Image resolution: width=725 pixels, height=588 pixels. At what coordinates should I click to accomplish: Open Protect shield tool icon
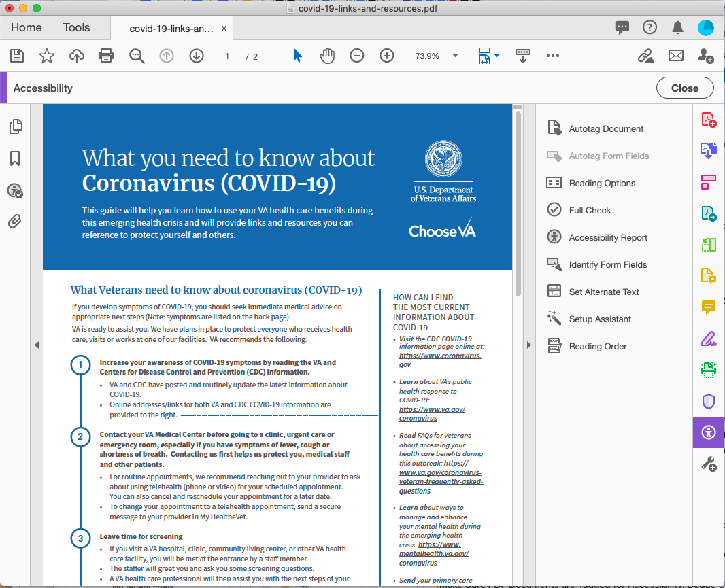click(709, 401)
